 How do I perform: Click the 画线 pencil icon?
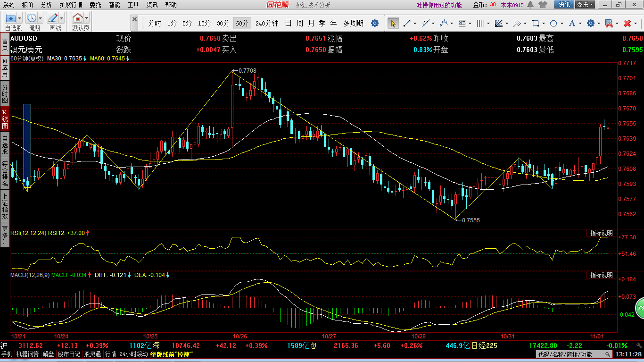point(53,18)
